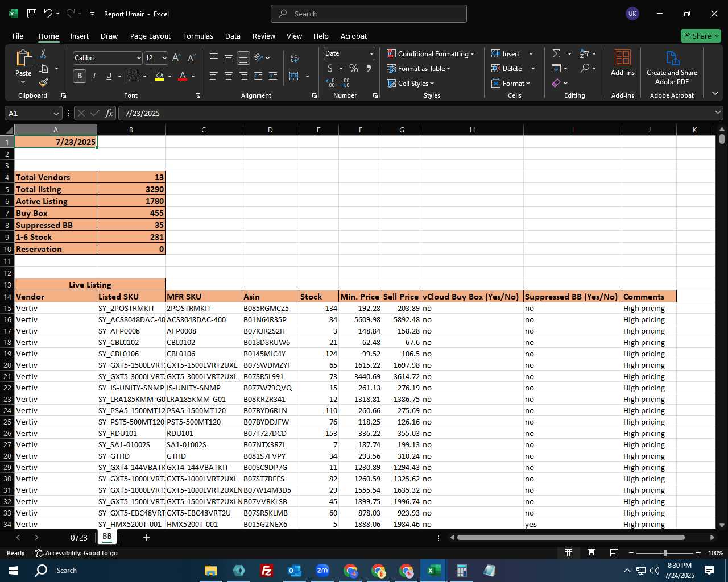Click the Comma Style icon

coord(369,68)
